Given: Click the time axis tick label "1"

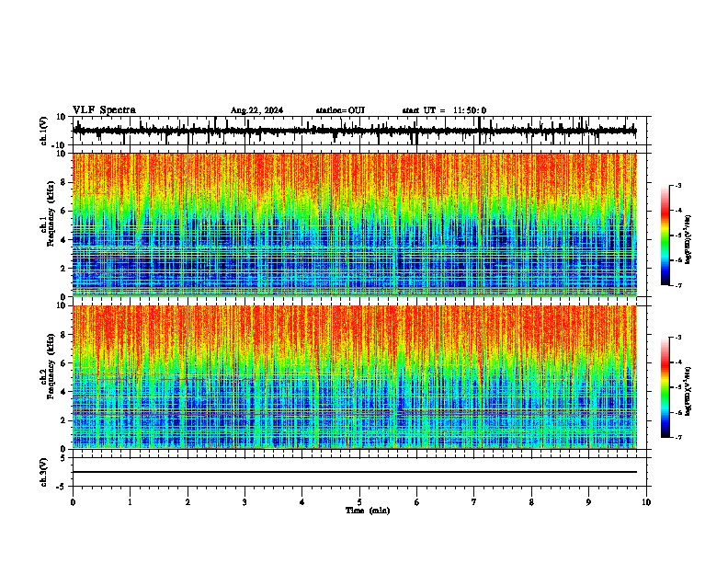Looking at the screenshot, I should pos(130,502).
